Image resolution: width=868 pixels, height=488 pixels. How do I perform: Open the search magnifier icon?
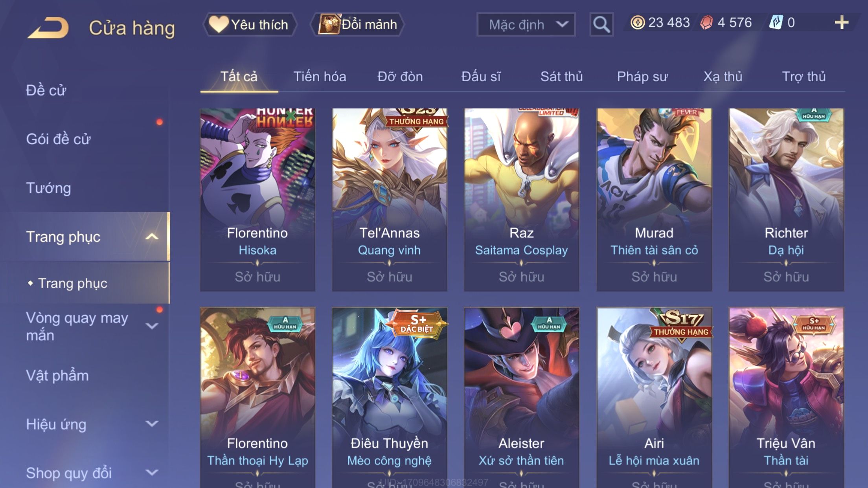tap(601, 24)
